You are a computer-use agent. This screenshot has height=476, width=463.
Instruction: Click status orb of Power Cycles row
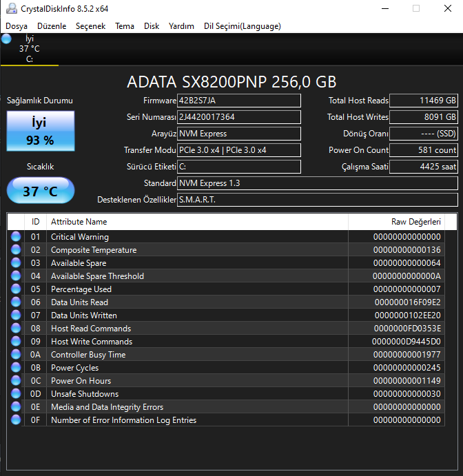pyautogui.click(x=16, y=367)
